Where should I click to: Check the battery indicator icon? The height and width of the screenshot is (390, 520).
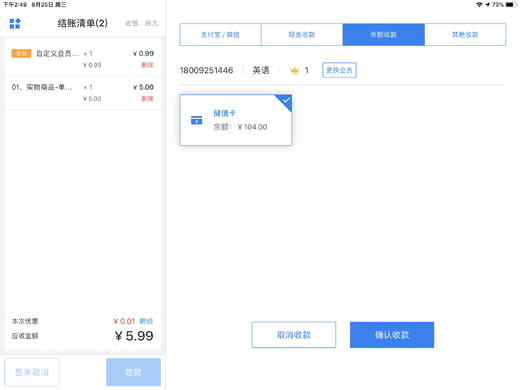[511, 5]
